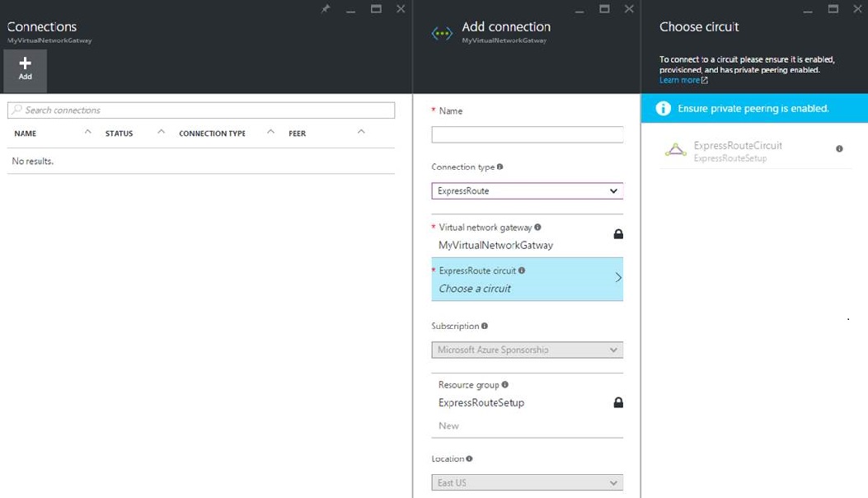Maximize the Choose circuit blade

833,9
